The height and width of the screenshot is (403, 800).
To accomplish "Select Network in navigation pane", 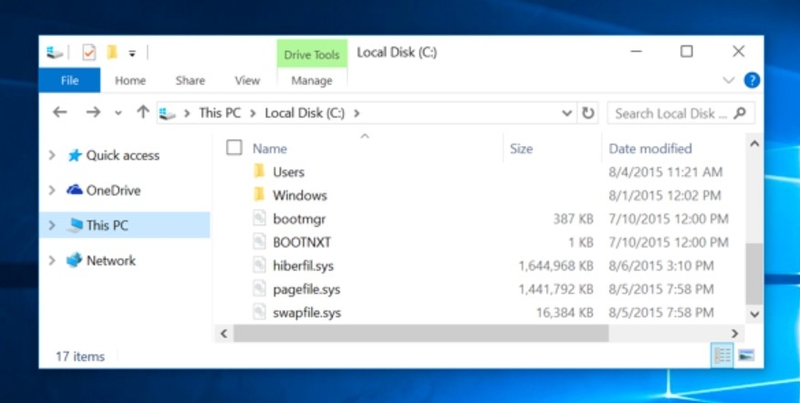I will click(x=111, y=261).
